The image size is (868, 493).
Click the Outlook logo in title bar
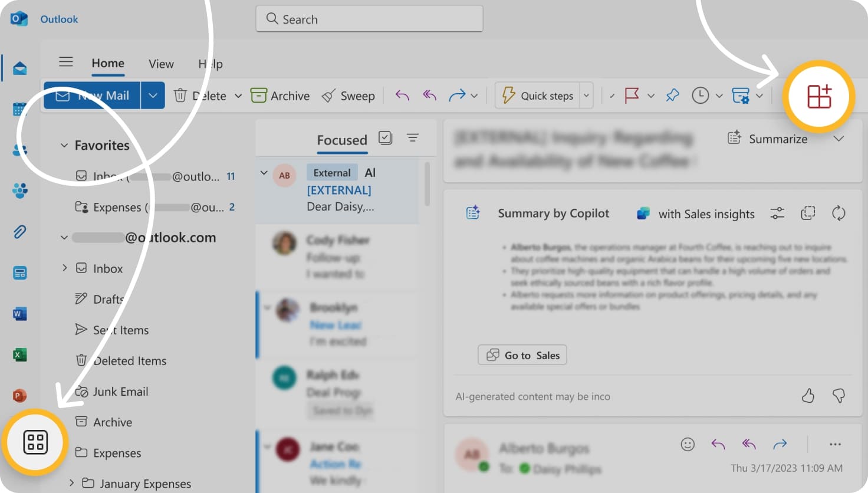[19, 18]
